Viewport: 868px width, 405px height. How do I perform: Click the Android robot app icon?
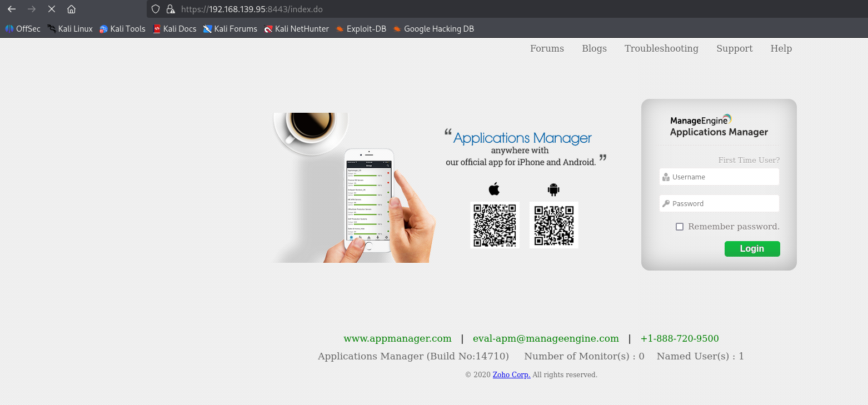(553, 189)
